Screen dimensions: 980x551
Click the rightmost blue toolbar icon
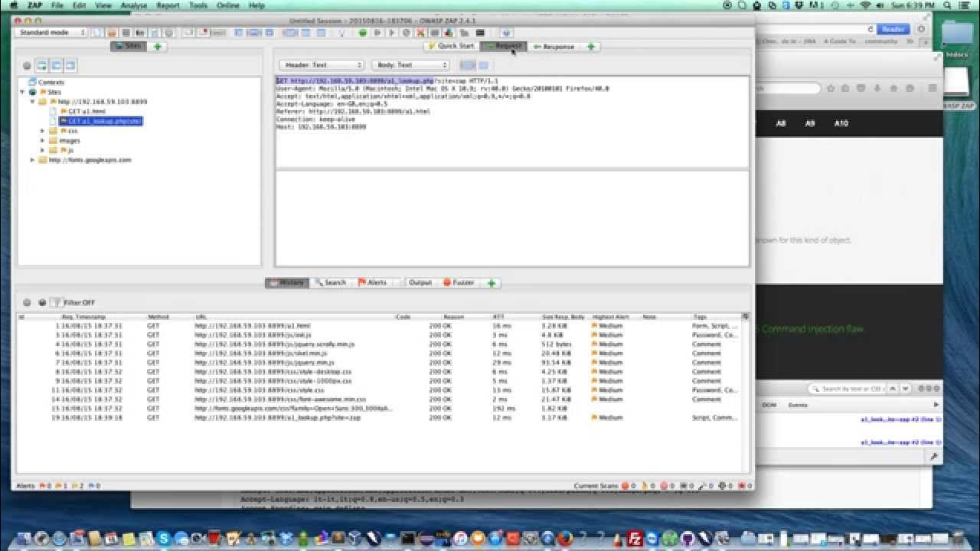pos(506,32)
